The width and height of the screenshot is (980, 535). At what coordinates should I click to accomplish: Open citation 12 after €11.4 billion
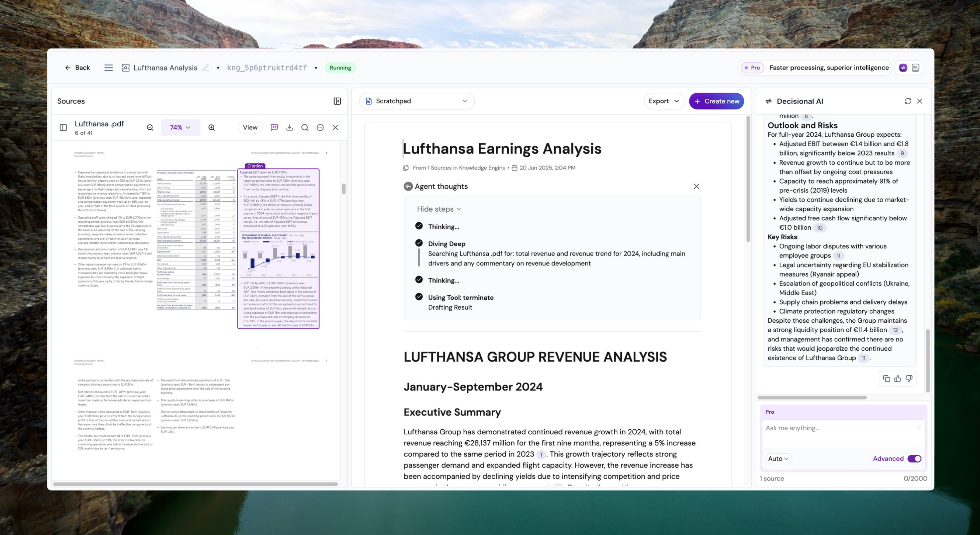895,330
